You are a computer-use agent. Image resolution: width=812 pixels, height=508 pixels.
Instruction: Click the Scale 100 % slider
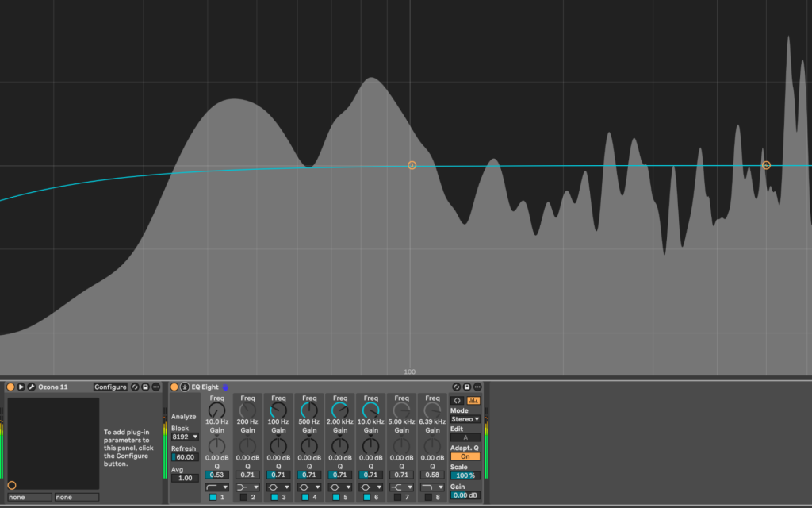[x=465, y=475]
